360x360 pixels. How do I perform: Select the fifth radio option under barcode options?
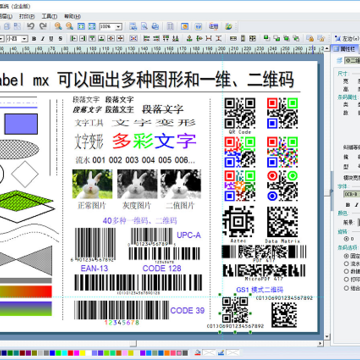point(346,288)
